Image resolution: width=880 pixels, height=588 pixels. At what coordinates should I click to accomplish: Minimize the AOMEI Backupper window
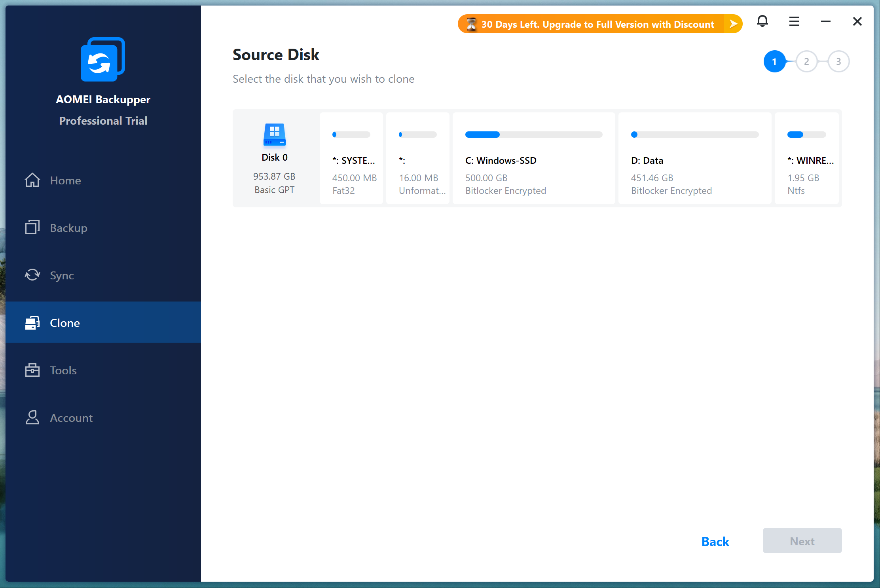click(825, 21)
